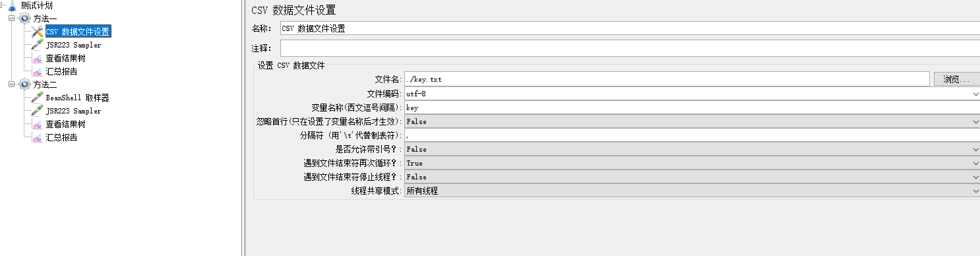Open the 忽略首行 dropdown
This screenshot has width=980, height=256.
click(692, 121)
